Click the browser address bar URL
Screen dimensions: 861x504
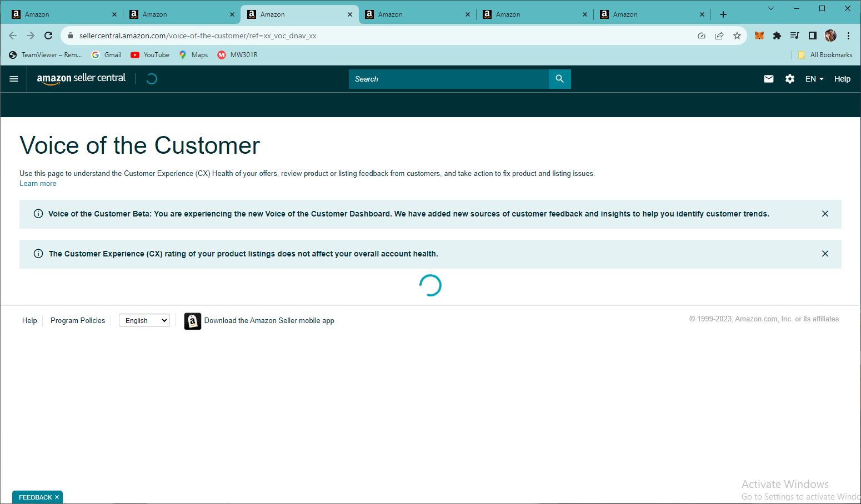[x=198, y=36]
